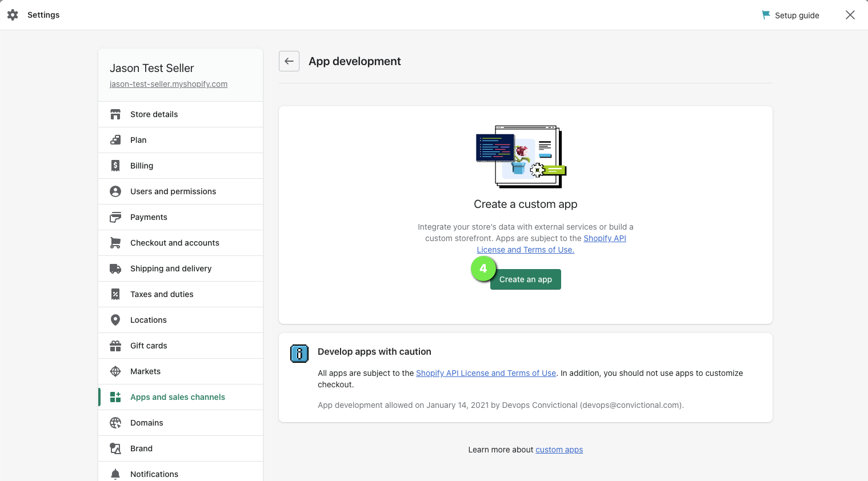The image size is (868, 481).
Task: Click the Apps and sales channels grid icon
Action: click(115, 397)
